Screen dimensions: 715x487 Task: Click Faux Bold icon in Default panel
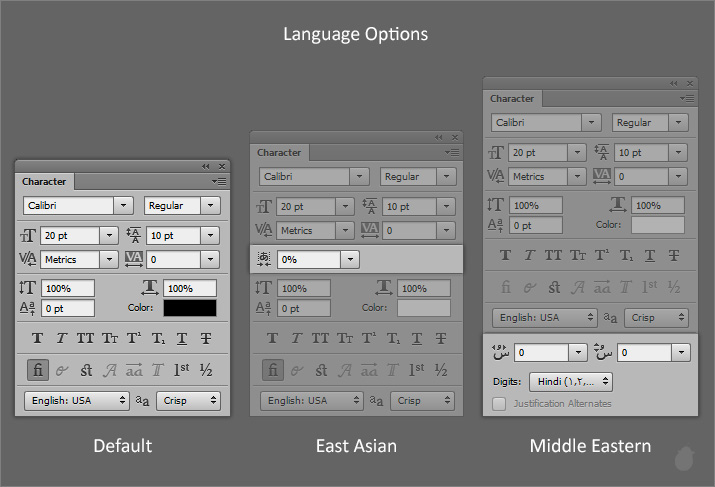click(38, 338)
